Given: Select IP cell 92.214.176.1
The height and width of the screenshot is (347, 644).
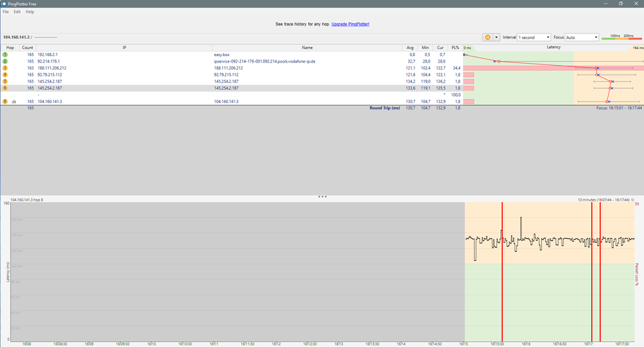Looking at the screenshot, I should pyautogui.click(x=48, y=61).
